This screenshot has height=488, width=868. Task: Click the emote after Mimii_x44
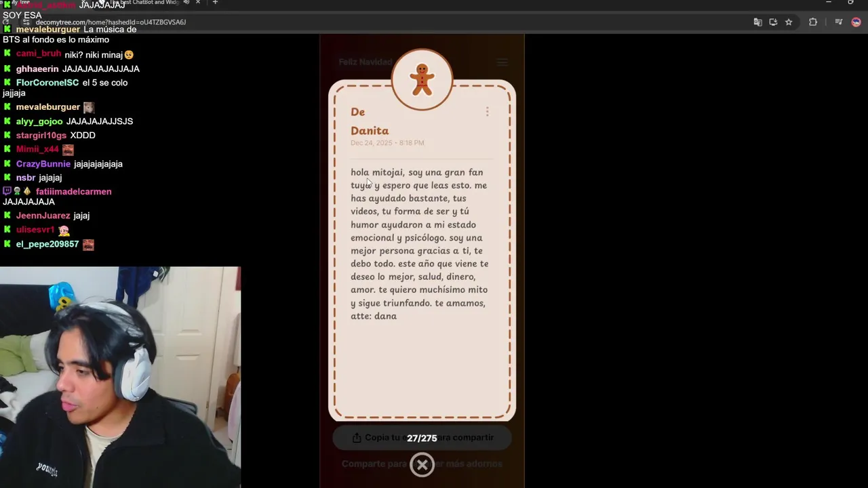[x=68, y=150]
